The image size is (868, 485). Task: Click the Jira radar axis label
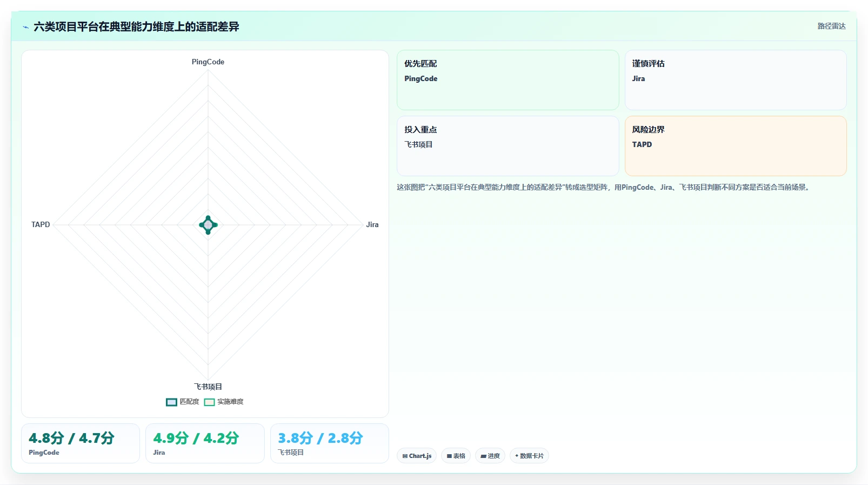(x=372, y=224)
